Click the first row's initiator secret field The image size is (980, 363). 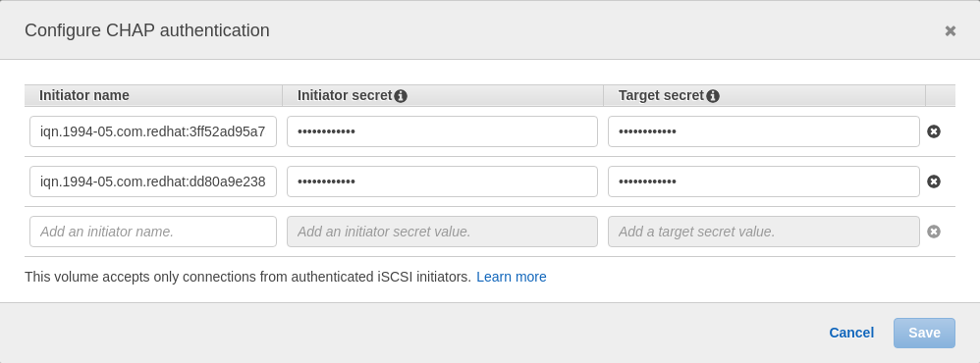click(443, 131)
